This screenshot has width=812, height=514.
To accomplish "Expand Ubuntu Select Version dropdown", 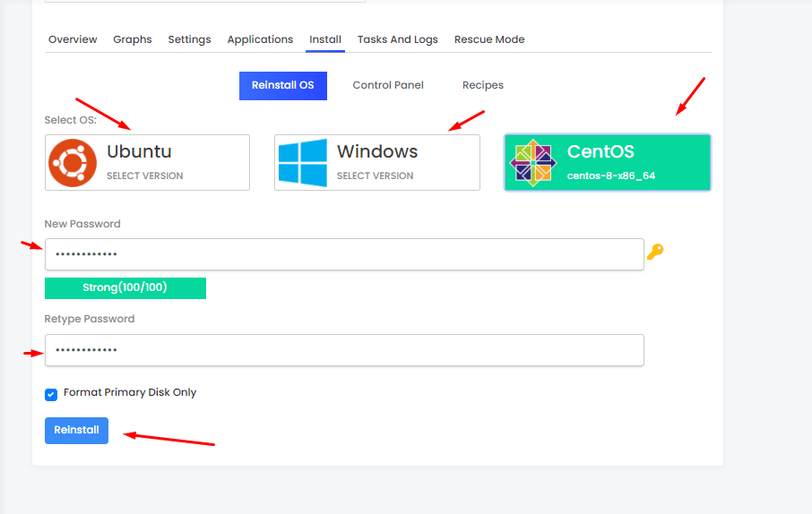I will [144, 176].
